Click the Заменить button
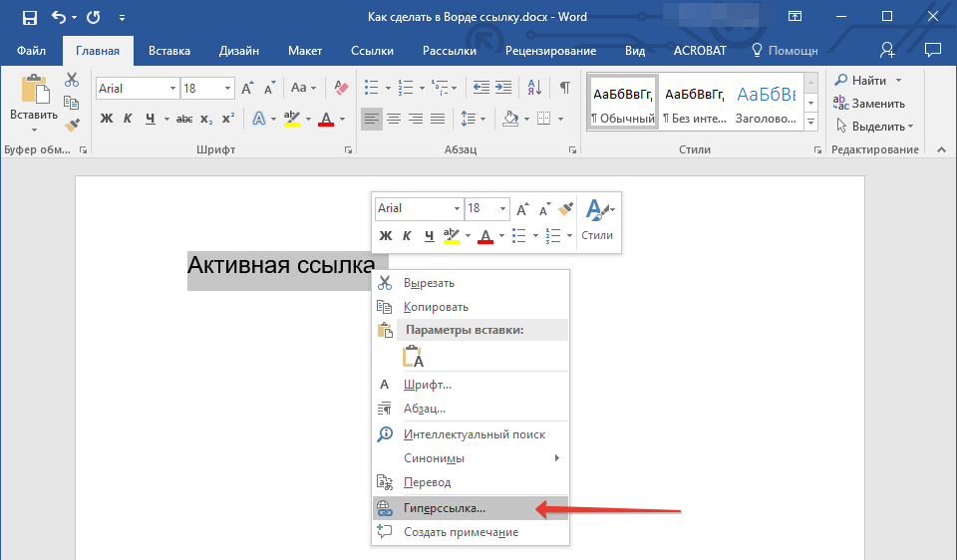957x560 pixels. point(869,104)
